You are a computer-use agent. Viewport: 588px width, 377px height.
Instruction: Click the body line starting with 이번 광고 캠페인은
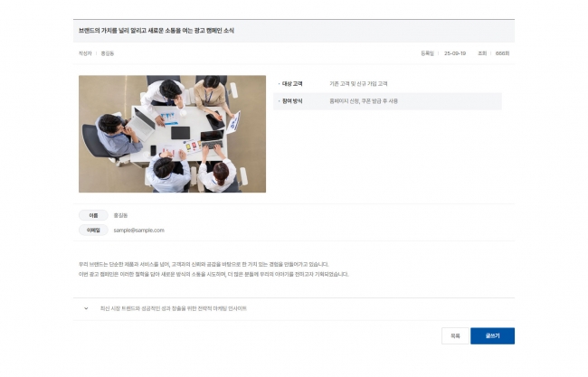[213, 273]
